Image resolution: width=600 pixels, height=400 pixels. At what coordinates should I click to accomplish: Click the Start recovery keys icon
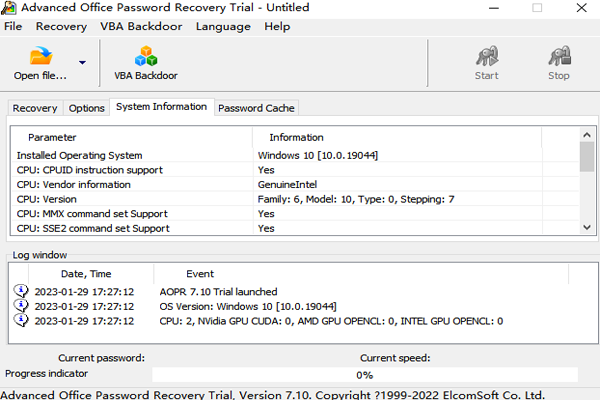[x=487, y=56]
